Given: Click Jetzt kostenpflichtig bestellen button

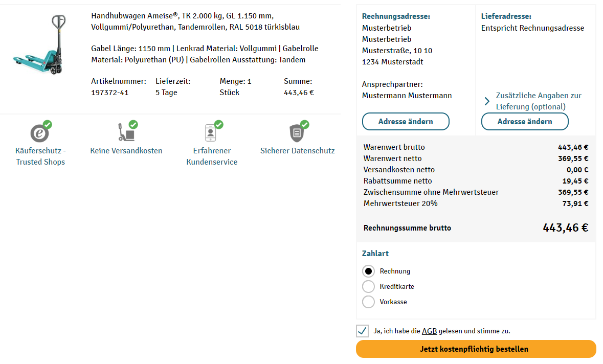Looking at the screenshot, I should [x=476, y=349].
